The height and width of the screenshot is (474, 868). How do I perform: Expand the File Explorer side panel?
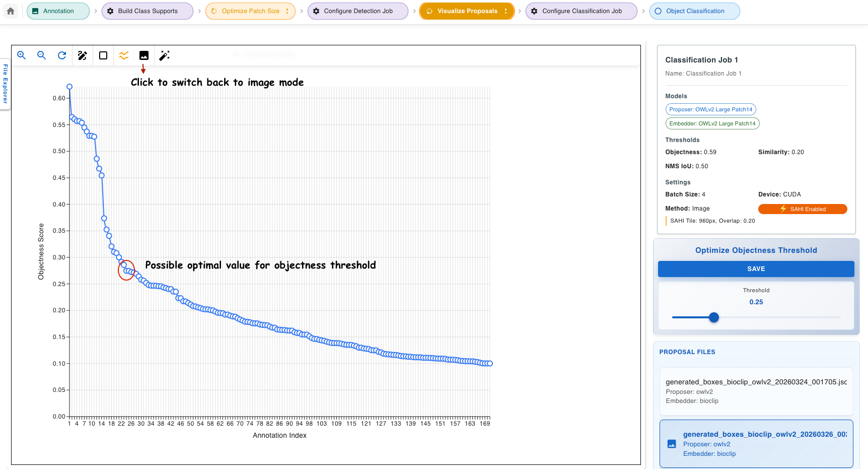[x=5, y=84]
